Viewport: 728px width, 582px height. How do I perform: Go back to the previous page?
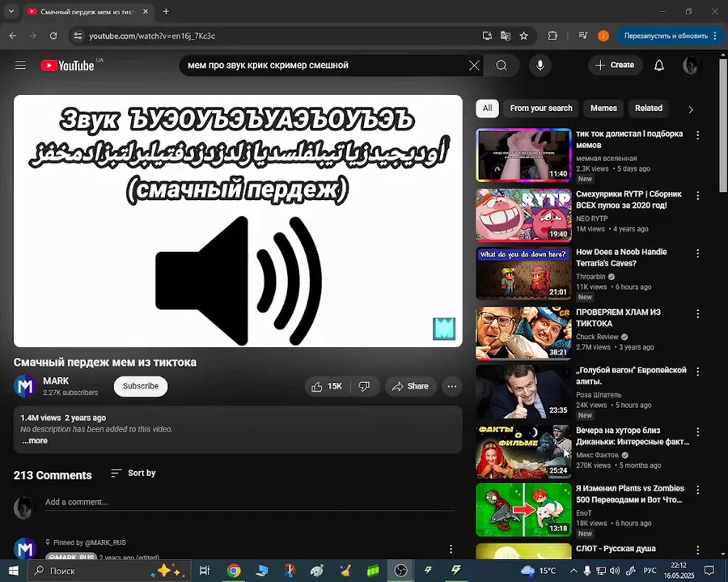click(x=12, y=36)
